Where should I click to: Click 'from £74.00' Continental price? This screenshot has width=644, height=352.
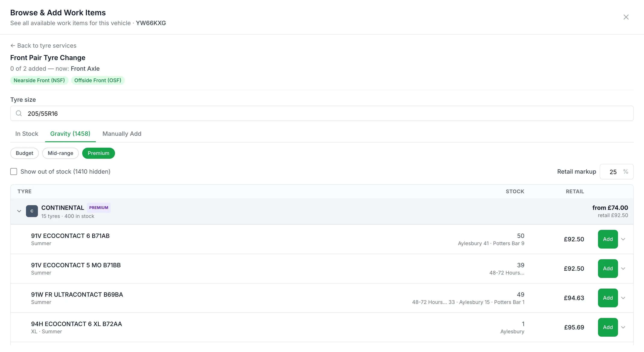[610, 207]
